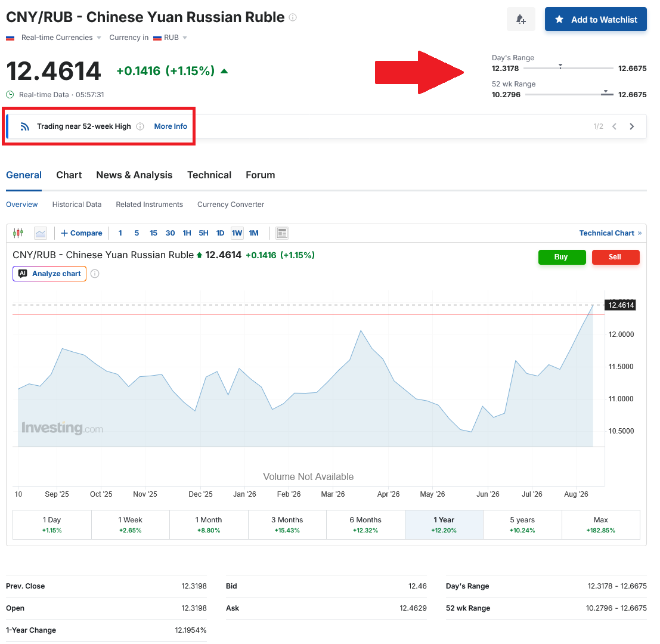The width and height of the screenshot is (660, 644).
Task: Select the Overview sub-tab
Action: click(22, 204)
